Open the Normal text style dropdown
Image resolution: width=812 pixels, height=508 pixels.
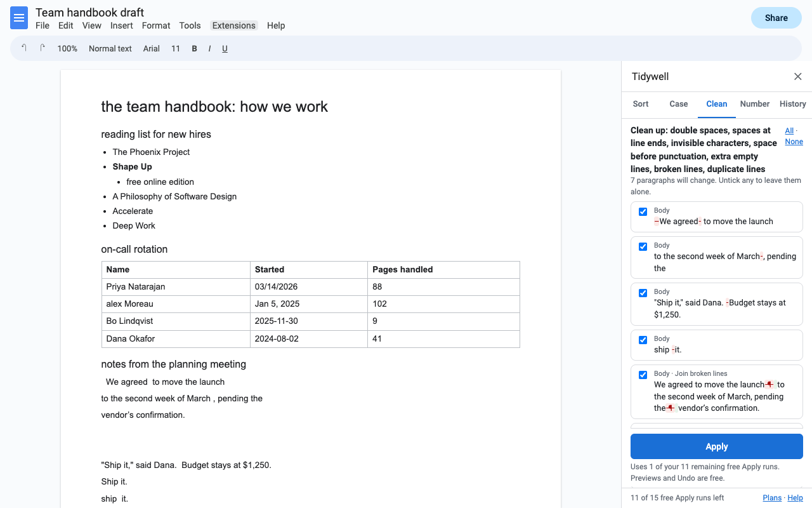(110, 48)
